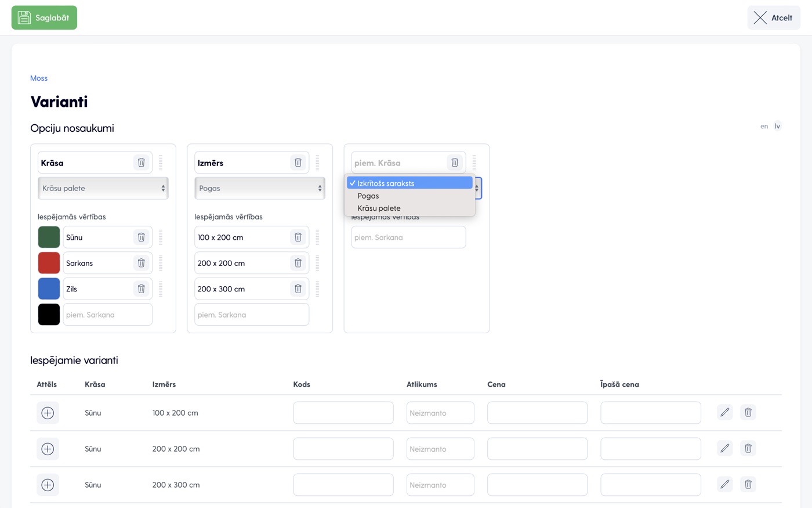Cancel editing with Atcelt
This screenshot has height=508, width=812.
coord(774,17)
